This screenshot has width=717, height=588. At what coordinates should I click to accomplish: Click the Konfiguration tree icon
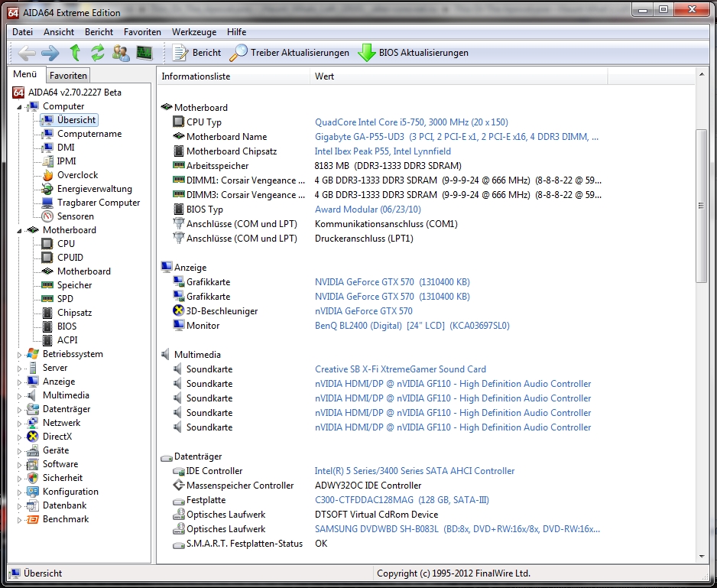coord(32,492)
